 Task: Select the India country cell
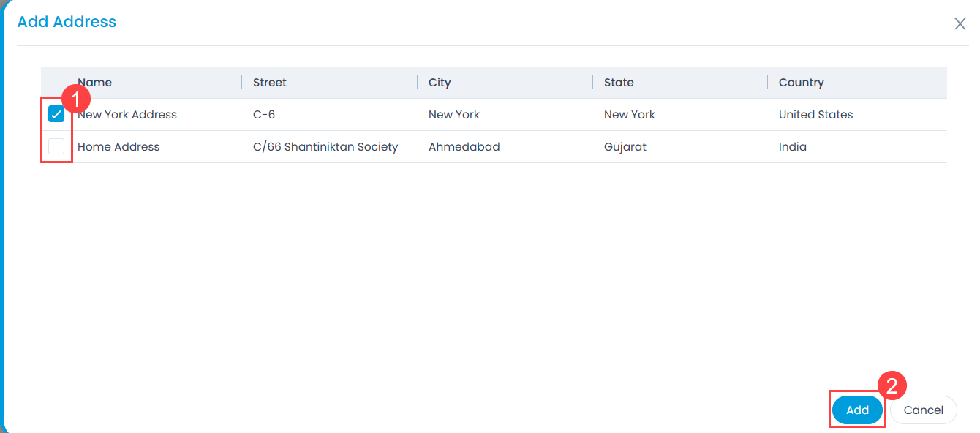tap(792, 147)
